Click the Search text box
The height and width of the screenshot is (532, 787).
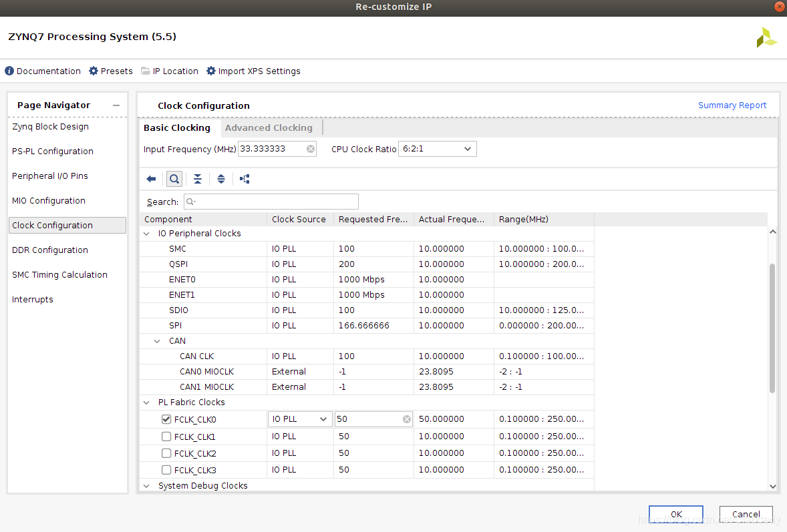271,202
